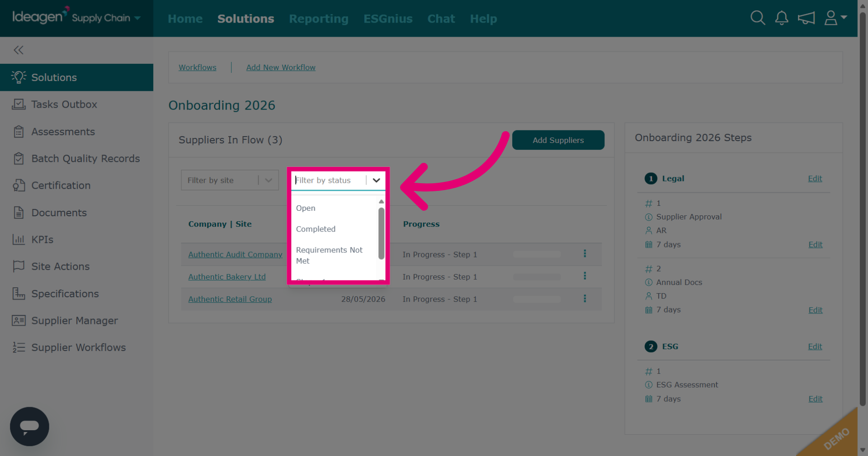Click Progress column header
868x456 pixels.
coord(421,224)
